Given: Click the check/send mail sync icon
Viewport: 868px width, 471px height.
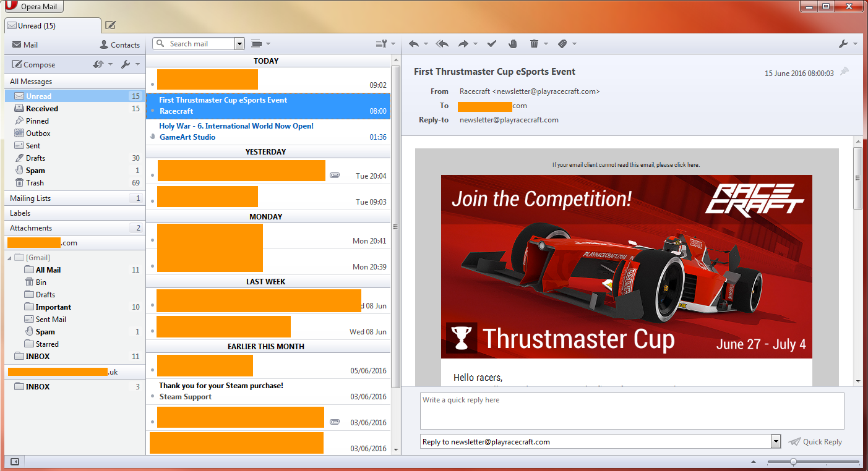Looking at the screenshot, I should 98,64.
